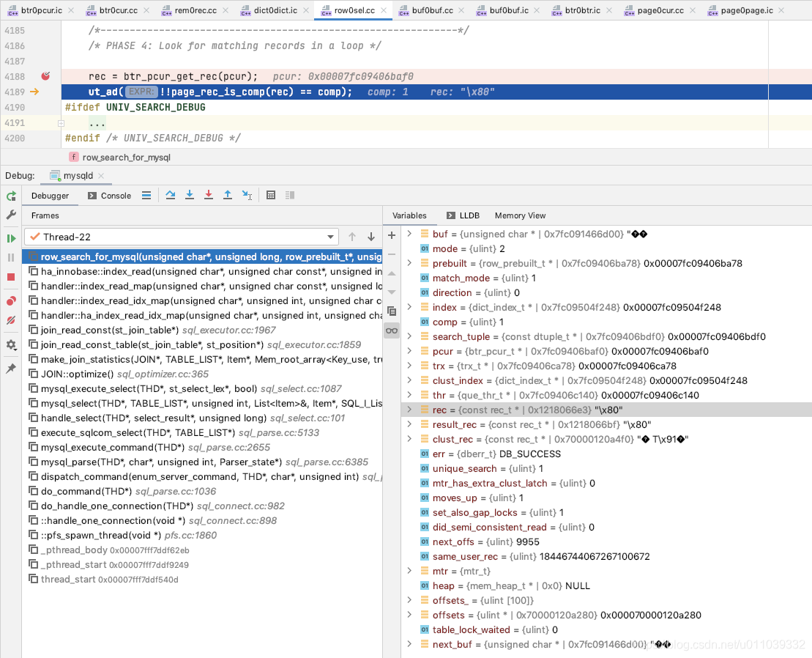Expand the pcur variable
Screen dimensions: 812x658
(x=409, y=351)
